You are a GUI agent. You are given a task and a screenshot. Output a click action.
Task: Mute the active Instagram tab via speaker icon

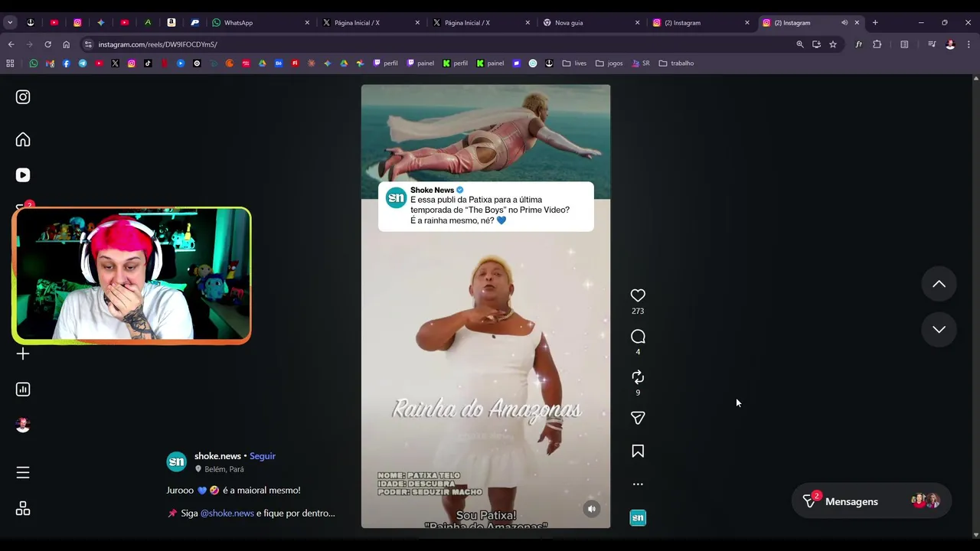click(x=844, y=23)
